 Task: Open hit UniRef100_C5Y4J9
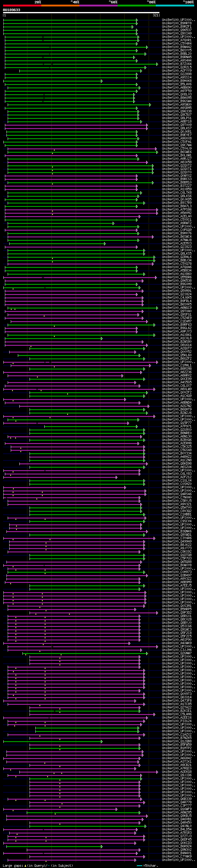point(177,149)
